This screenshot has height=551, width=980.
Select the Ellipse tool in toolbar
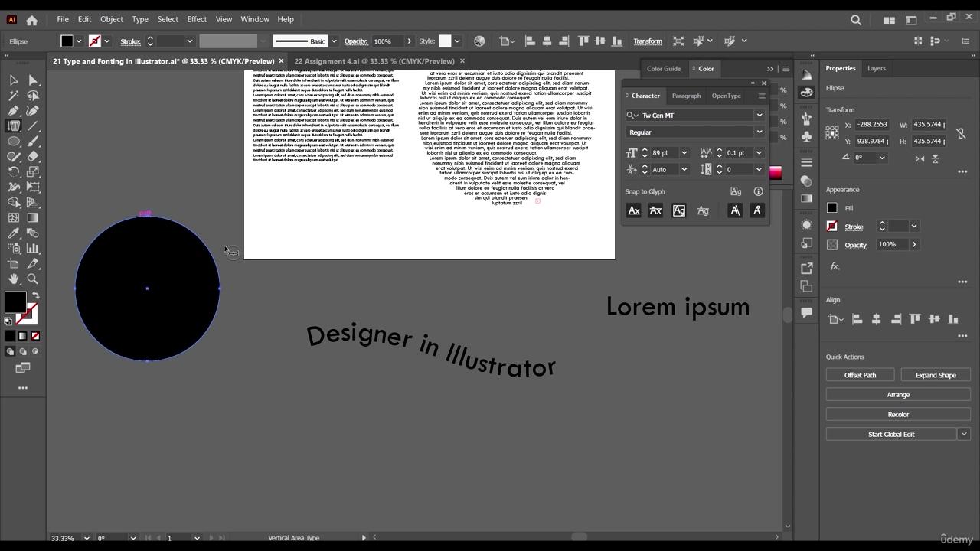pos(14,142)
